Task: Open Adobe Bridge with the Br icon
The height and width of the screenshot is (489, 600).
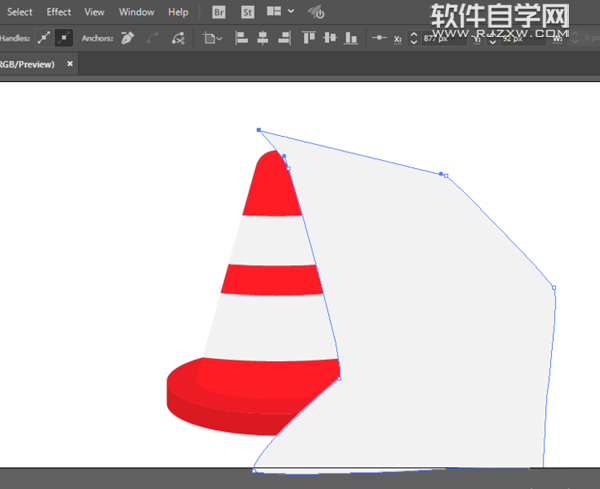Action: click(219, 12)
